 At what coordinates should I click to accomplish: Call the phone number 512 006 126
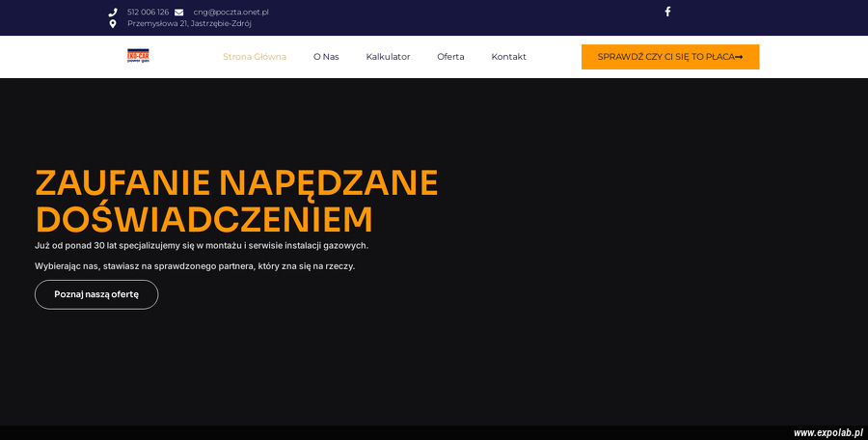[x=148, y=13]
